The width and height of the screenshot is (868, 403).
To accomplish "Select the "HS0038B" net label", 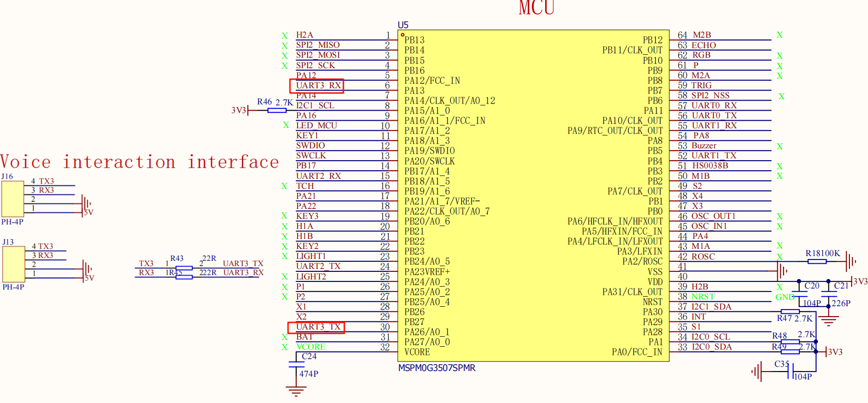I will 710,165.
